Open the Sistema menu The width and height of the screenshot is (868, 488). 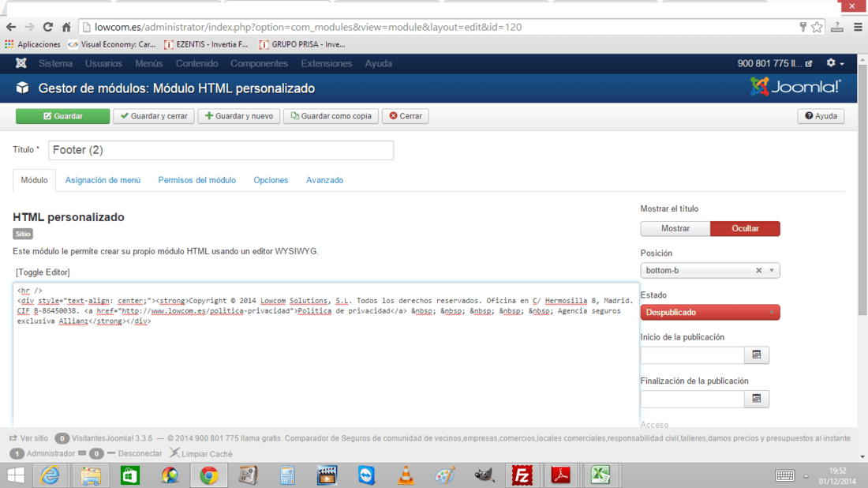pos(55,63)
